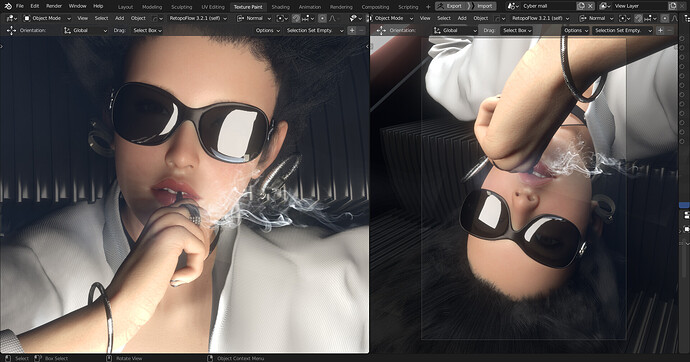The height and width of the screenshot is (362, 690).
Task: Open the pivot point selector in left viewport
Action: click(282, 18)
